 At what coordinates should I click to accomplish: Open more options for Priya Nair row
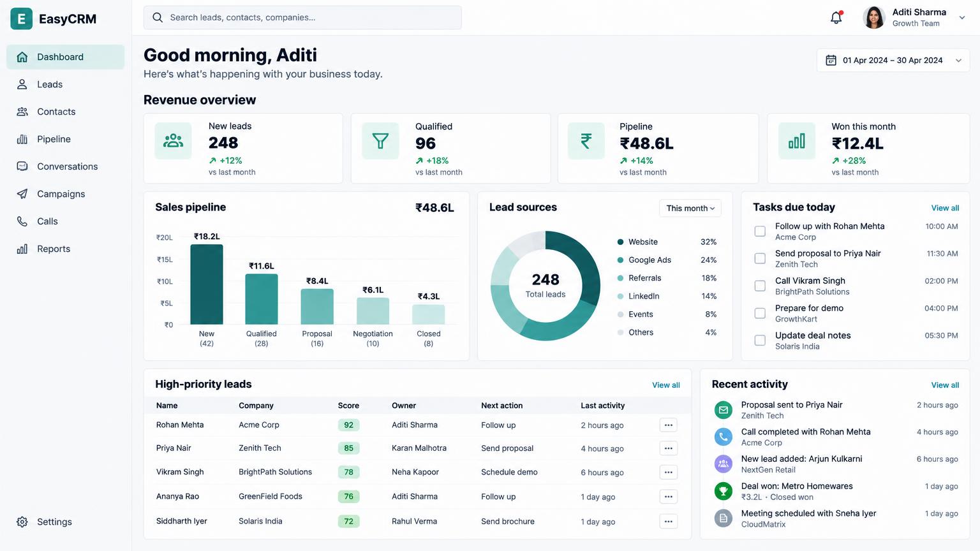(x=668, y=448)
